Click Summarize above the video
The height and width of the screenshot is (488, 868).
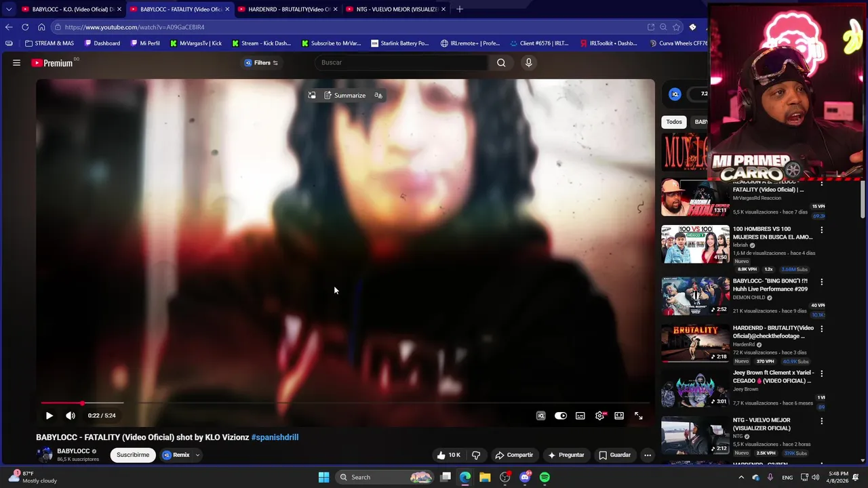pos(344,96)
